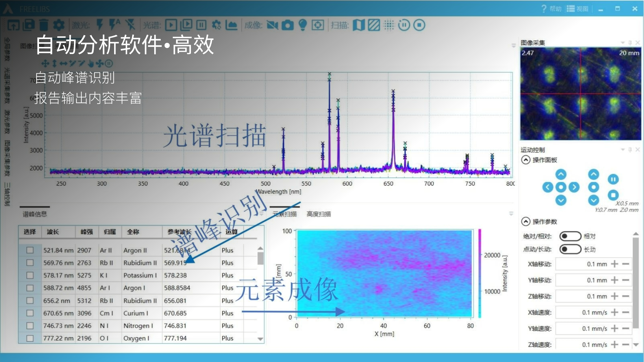644x362 pixels.
Task: Toggle the illumination light bulb icon
Action: point(303,25)
